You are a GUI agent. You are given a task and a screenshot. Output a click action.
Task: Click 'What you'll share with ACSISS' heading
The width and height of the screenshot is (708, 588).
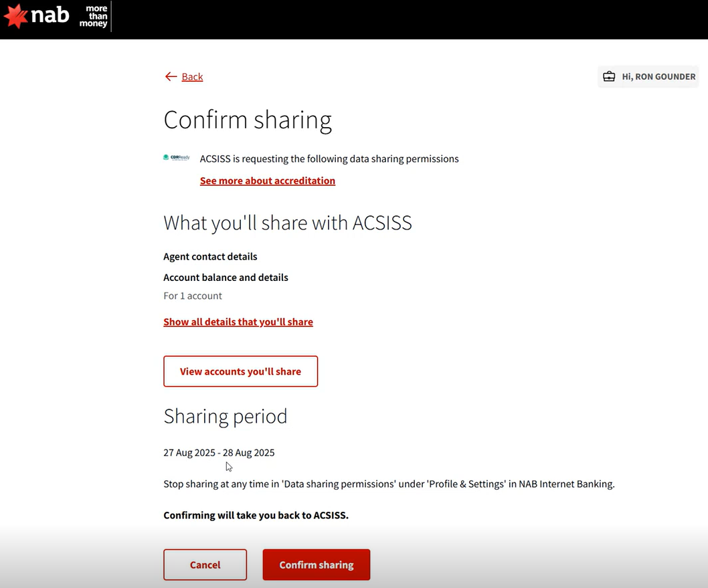(x=288, y=223)
